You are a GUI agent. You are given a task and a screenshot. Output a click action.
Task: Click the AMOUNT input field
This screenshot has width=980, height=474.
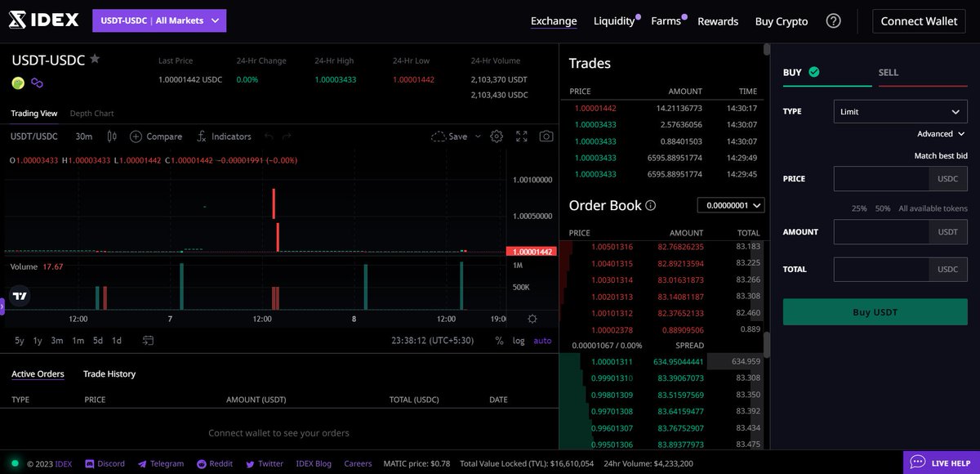(x=881, y=231)
